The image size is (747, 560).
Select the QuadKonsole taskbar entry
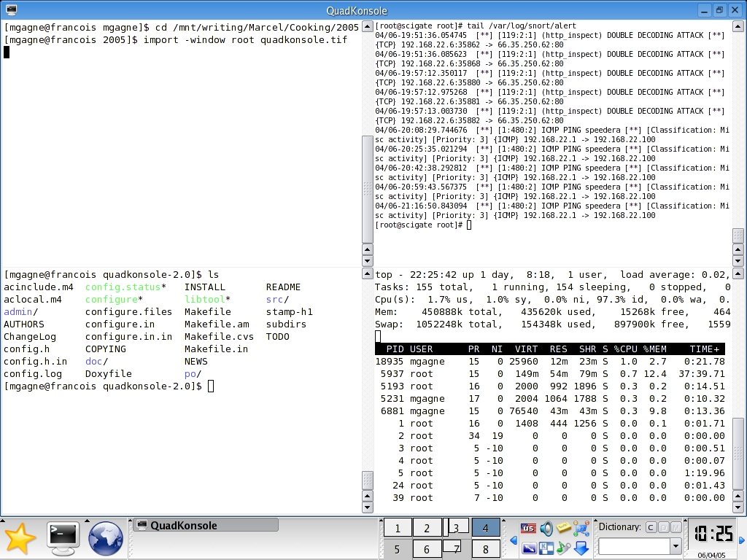tap(206, 525)
